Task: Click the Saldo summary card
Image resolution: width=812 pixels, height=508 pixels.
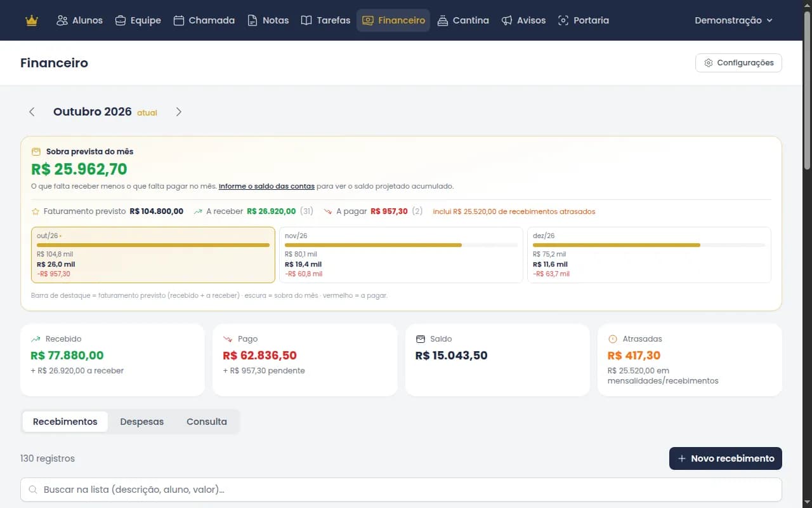Action: 497,360
